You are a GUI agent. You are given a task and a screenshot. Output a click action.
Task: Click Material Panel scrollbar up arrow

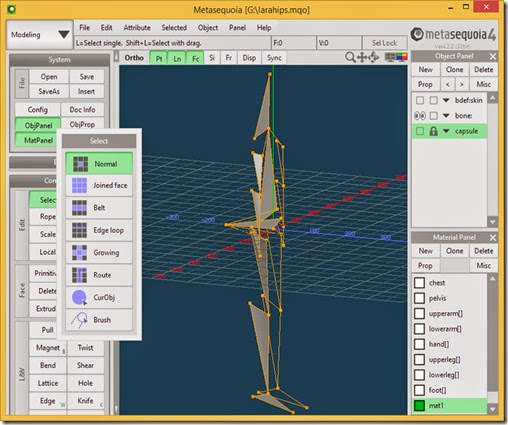(x=493, y=278)
